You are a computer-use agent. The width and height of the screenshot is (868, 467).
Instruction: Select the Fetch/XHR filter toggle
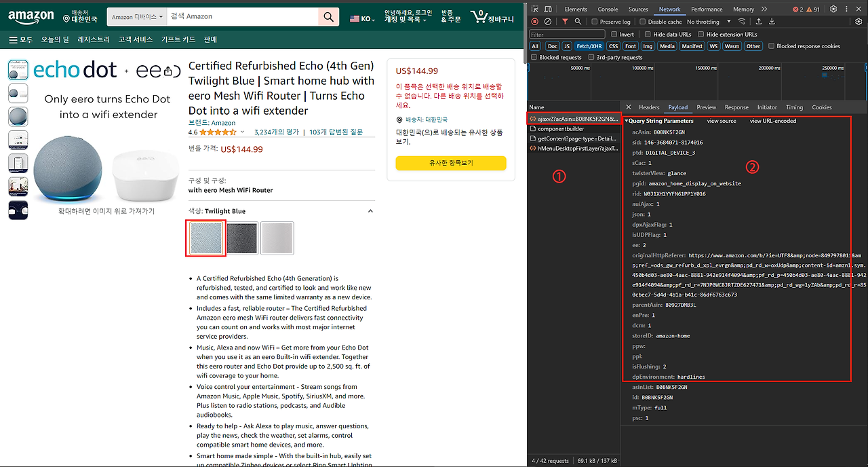(589, 46)
